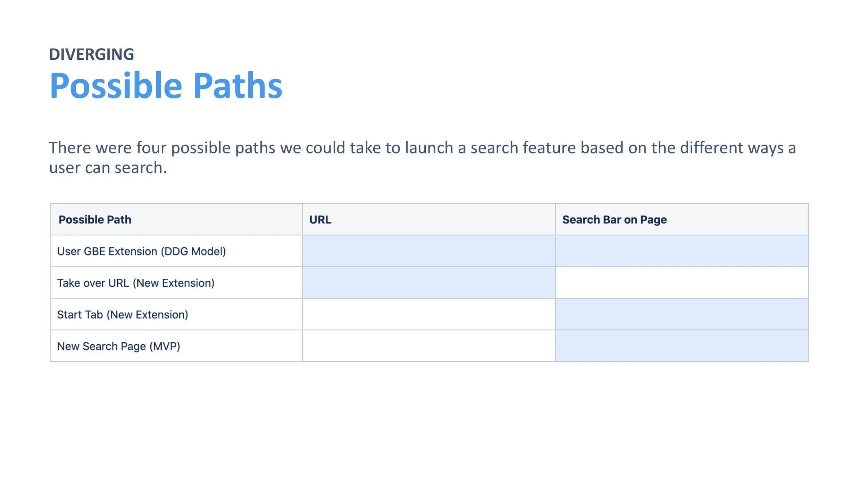Click the 'Possible Paths' title heading
The height and width of the screenshot is (488, 868).
click(x=166, y=85)
